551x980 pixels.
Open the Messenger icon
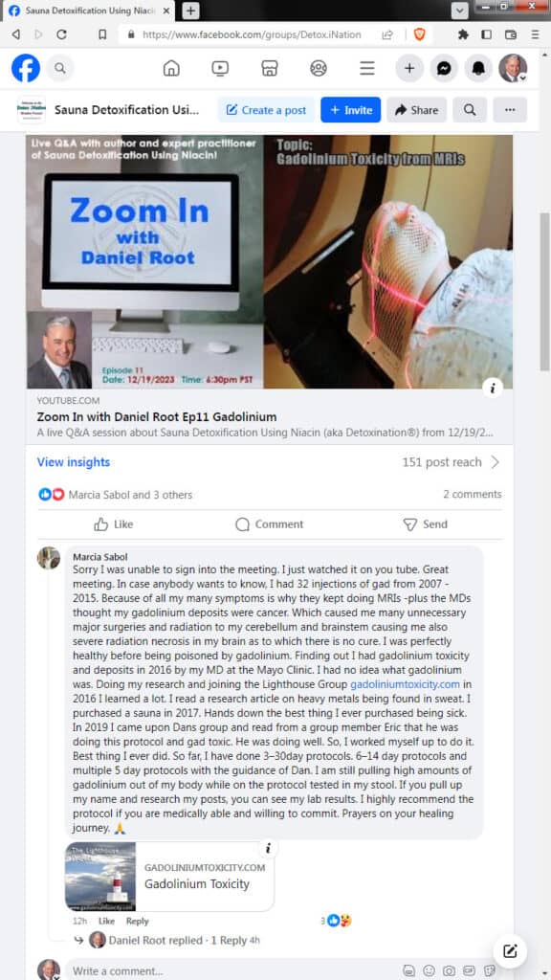(444, 68)
